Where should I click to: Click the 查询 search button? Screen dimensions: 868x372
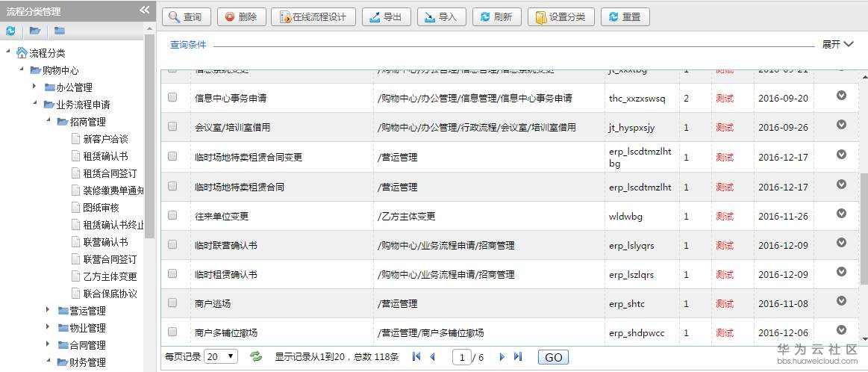pos(186,17)
